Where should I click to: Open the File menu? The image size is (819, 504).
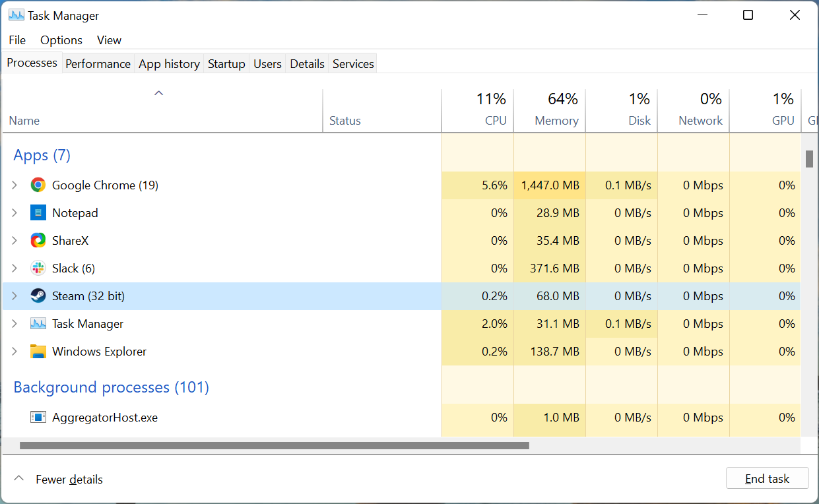(x=17, y=40)
